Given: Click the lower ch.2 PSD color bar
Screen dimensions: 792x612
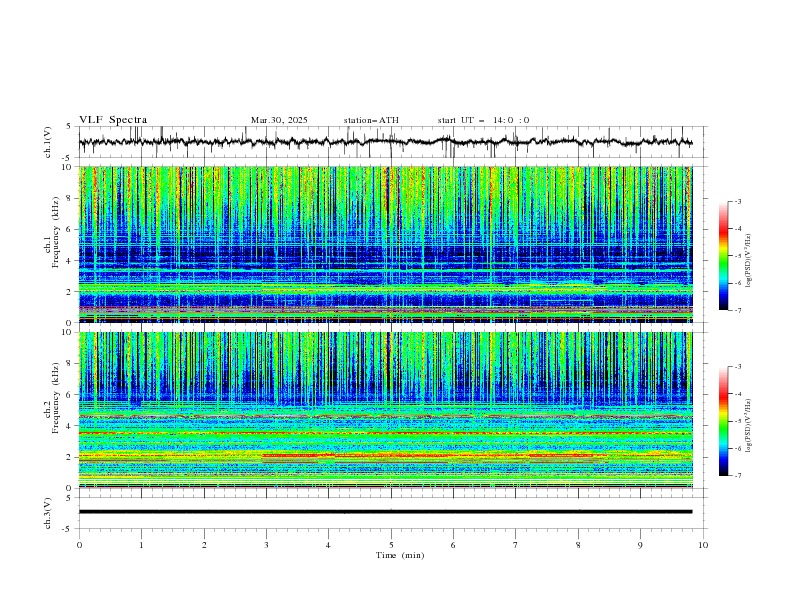Looking at the screenshot, I should [724, 421].
